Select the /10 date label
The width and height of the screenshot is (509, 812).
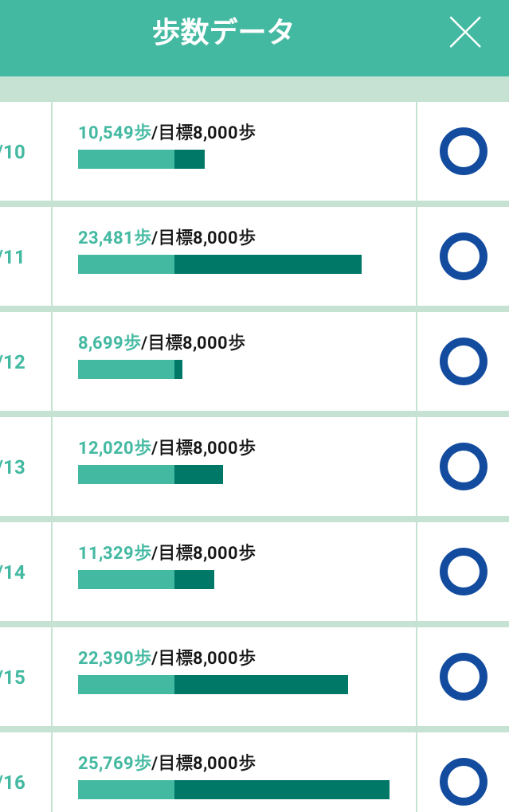pyautogui.click(x=13, y=152)
